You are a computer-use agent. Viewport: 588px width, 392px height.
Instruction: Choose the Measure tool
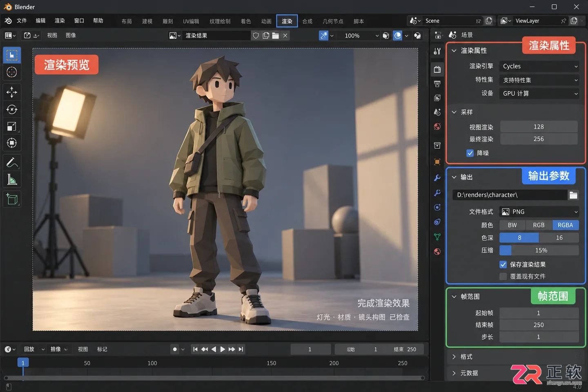(x=12, y=180)
